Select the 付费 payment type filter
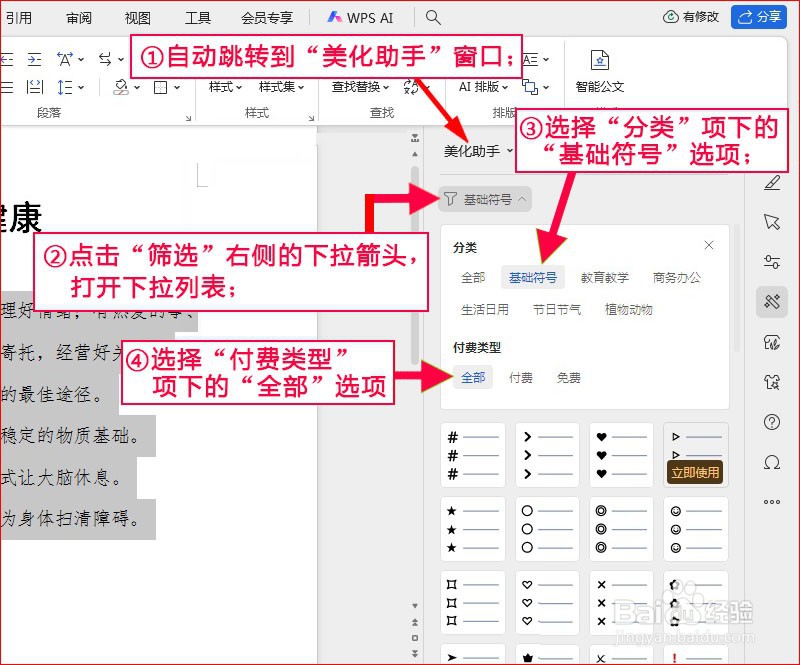This screenshot has height=665, width=800. point(521,377)
